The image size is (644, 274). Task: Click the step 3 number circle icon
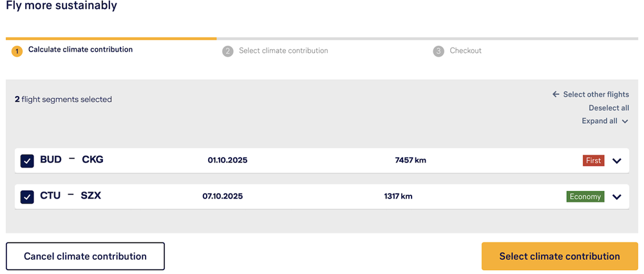tap(439, 51)
